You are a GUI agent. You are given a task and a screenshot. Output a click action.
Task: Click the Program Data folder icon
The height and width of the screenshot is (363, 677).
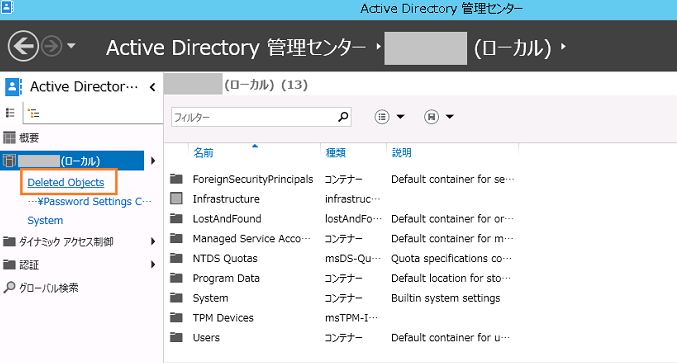pyautogui.click(x=176, y=278)
